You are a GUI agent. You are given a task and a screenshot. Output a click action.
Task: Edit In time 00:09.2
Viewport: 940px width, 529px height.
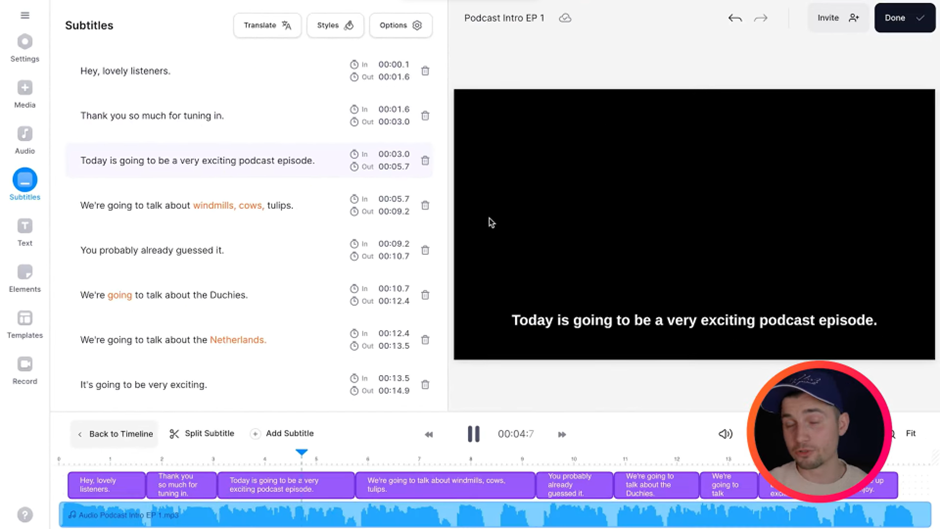click(394, 244)
